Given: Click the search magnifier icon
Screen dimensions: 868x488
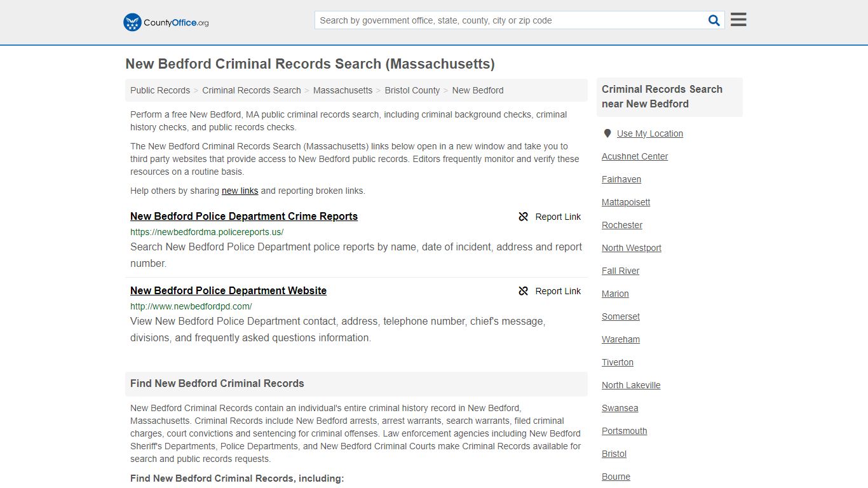Looking at the screenshot, I should [x=714, y=20].
